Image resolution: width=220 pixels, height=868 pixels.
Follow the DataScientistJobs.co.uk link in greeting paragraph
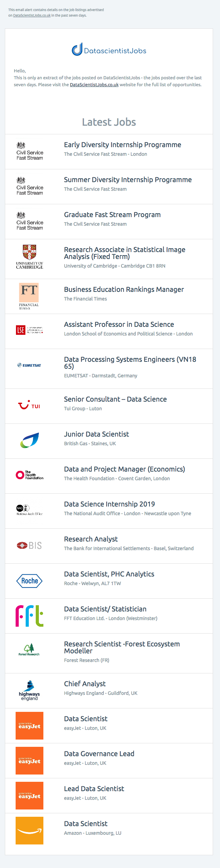click(x=94, y=85)
